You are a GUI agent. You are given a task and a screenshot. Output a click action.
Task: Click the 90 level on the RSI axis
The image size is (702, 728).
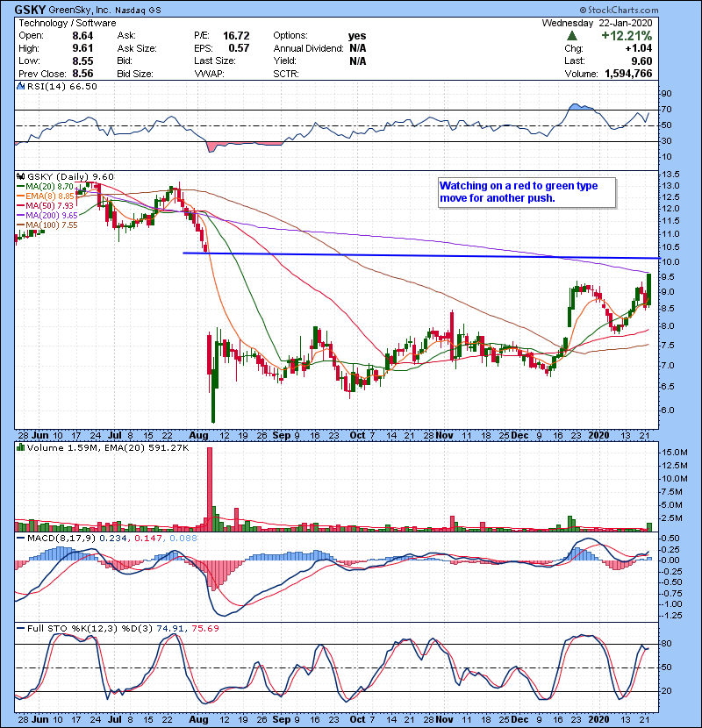click(667, 94)
